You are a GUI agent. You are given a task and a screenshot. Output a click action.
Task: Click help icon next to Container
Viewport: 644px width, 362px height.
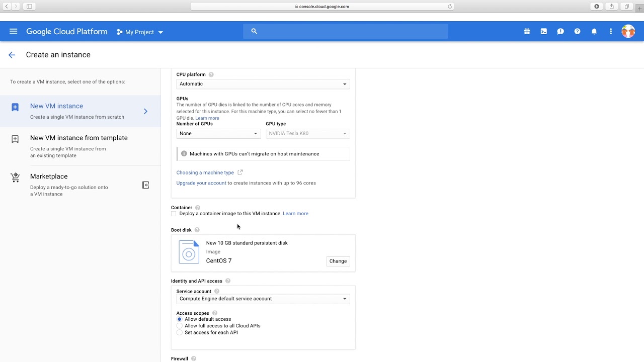coord(198,208)
